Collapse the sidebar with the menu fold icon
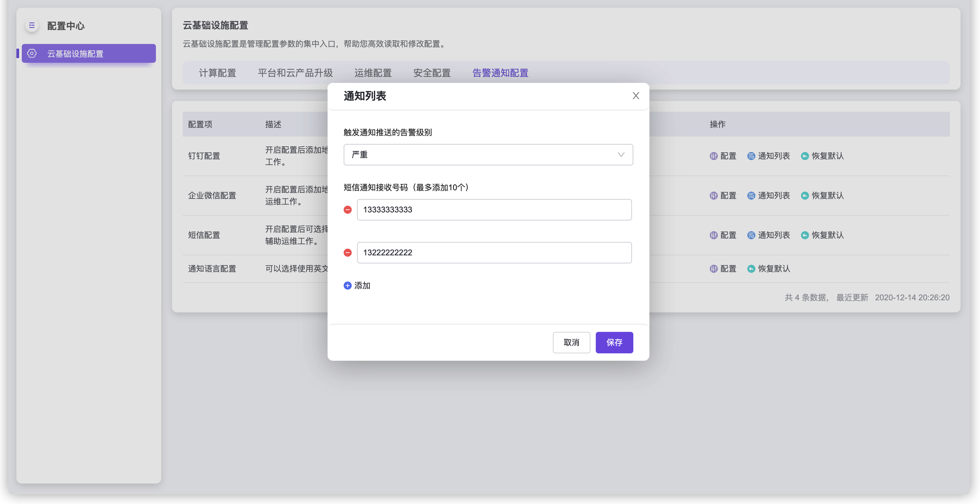The width and height of the screenshot is (980, 504). pyautogui.click(x=32, y=26)
